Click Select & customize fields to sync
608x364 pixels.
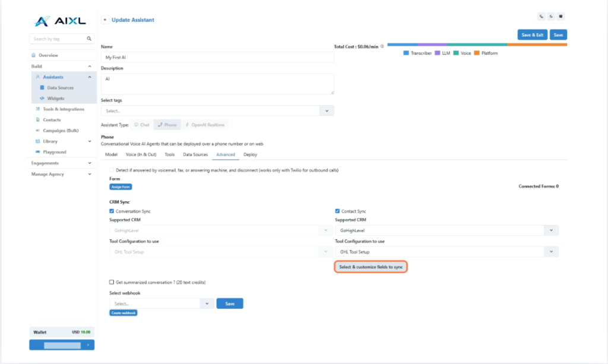[370, 267]
